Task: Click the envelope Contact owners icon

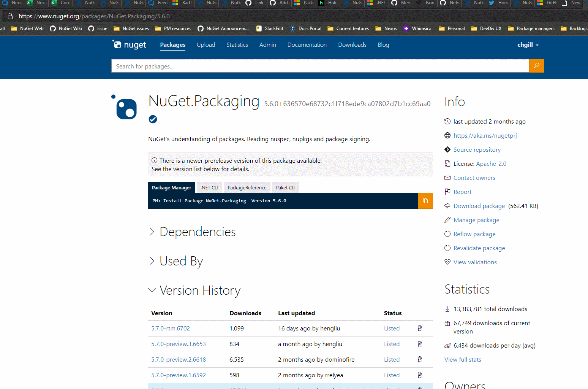Action: coord(447,178)
